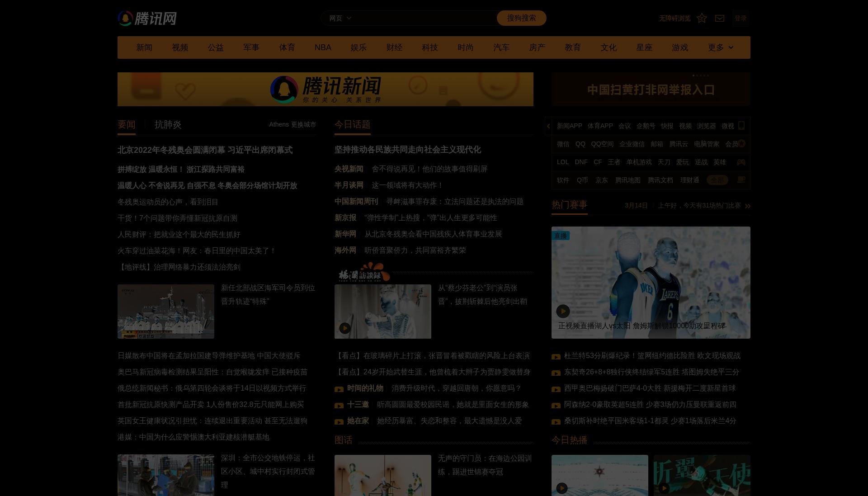Image resolution: width=868 pixels, height=496 pixels.
Task: Open the mail envelope icon
Action: click(720, 18)
